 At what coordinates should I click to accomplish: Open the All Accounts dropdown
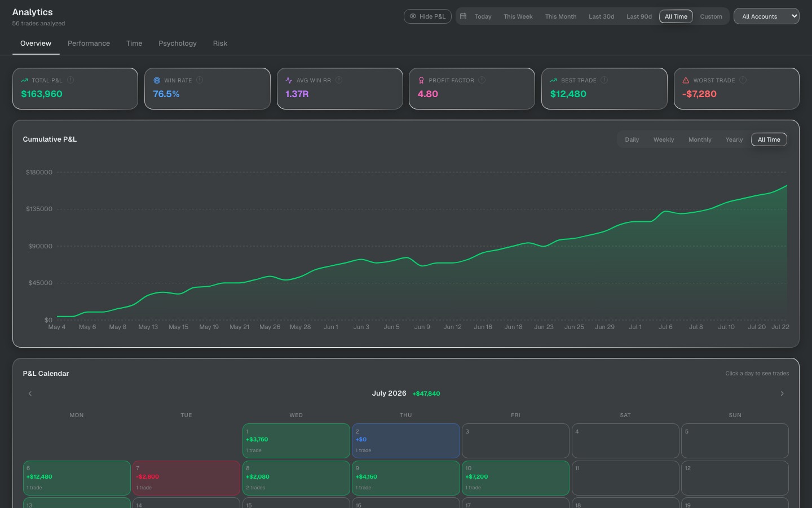[766, 16]
